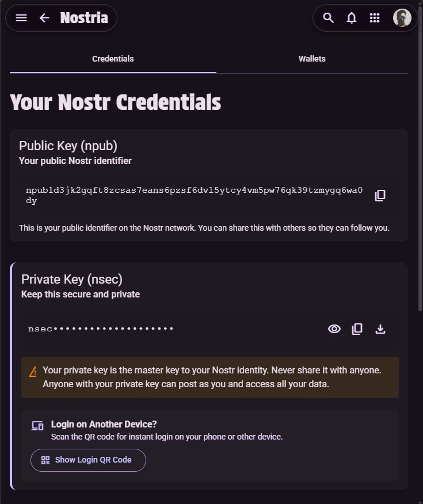Click the Private Key (nsec) heading

point(72,280)
